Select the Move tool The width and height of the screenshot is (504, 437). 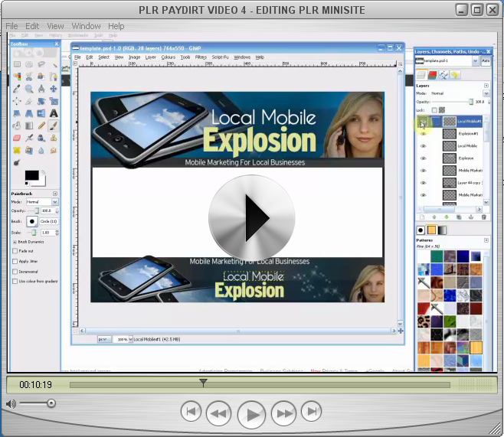54,89
